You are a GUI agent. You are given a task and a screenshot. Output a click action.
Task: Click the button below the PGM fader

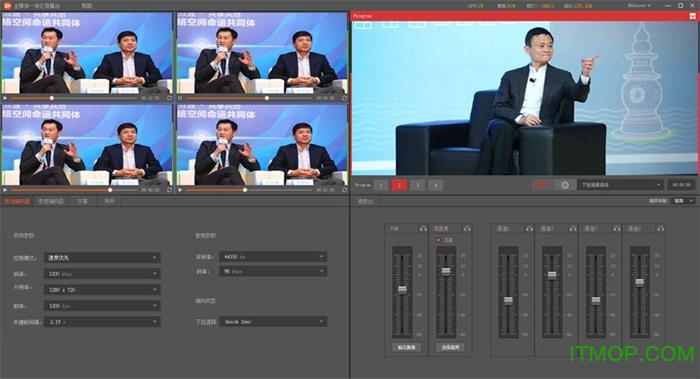coord(406,347)
